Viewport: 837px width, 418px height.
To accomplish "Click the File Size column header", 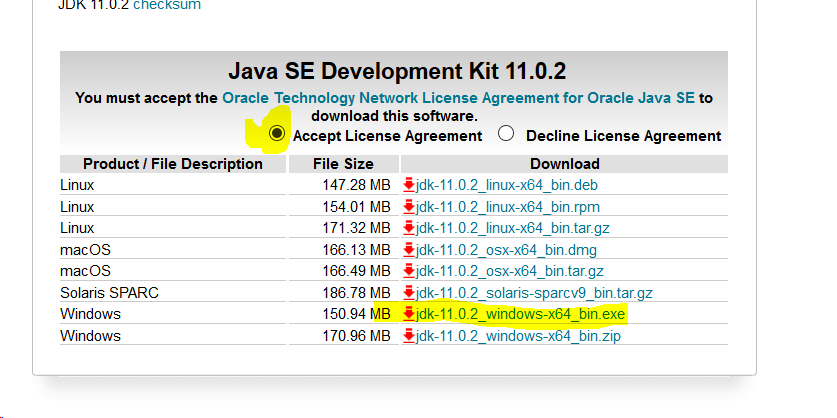I will (343, 164).
